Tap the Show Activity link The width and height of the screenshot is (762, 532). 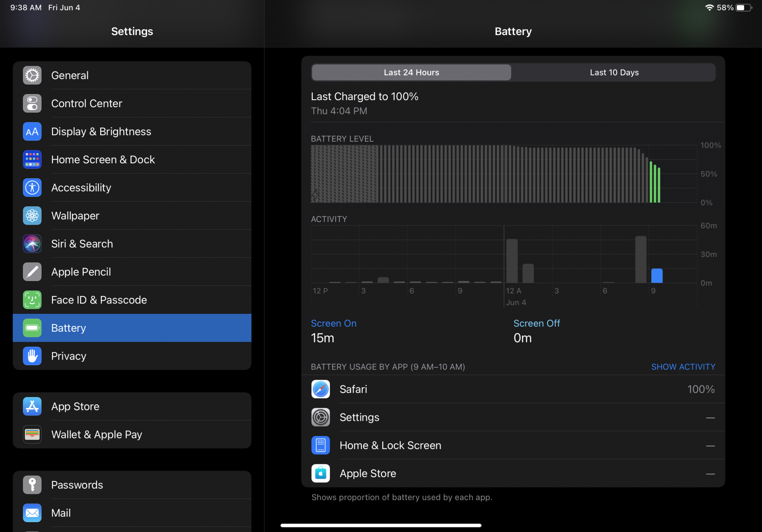[683, 367]
